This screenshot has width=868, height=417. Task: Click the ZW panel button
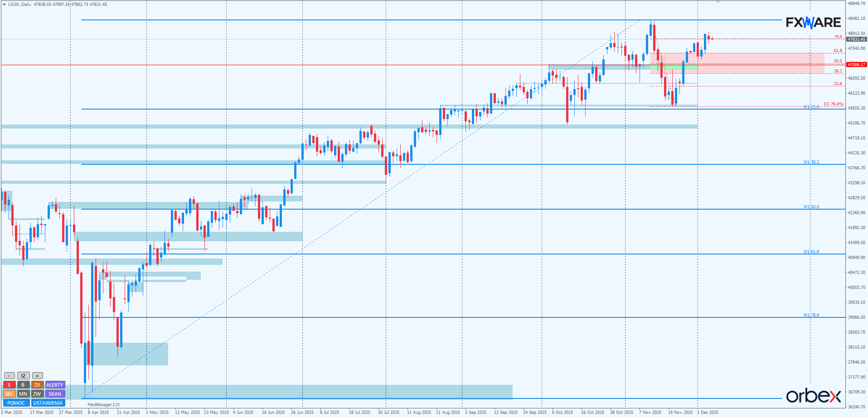(x=37, y=394)
